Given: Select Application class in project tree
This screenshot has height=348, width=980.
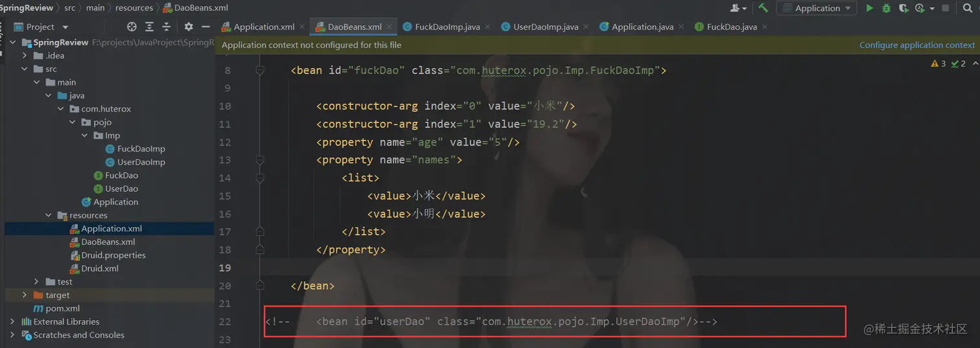Looking at the screenshot, I should click(x=110, y=202).
